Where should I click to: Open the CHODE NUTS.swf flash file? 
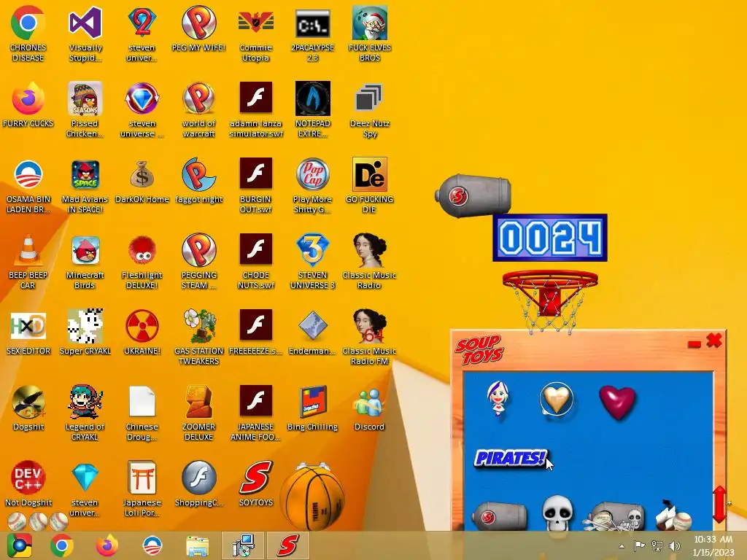256,261
